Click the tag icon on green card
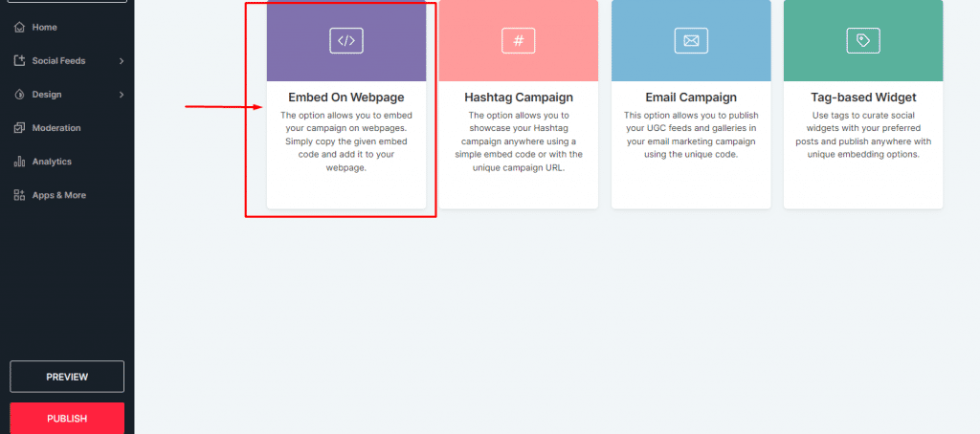This screenshot has width=980, height=434. point(862,41)
